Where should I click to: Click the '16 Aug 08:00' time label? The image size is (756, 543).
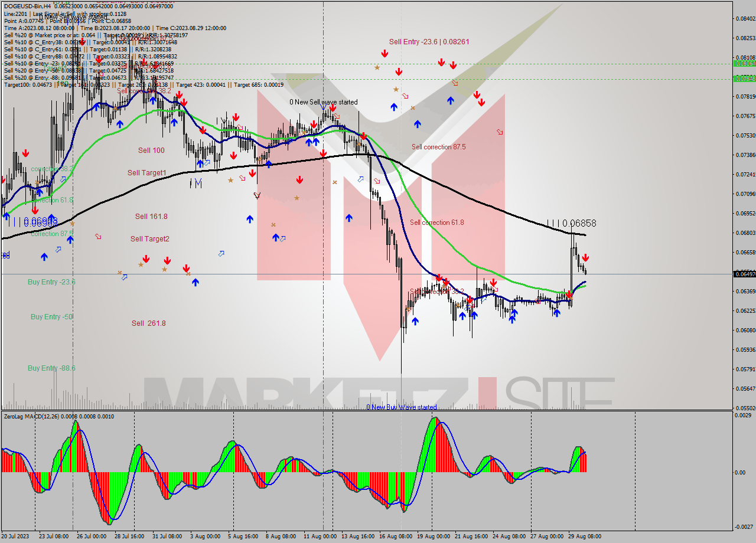(396, 537)
